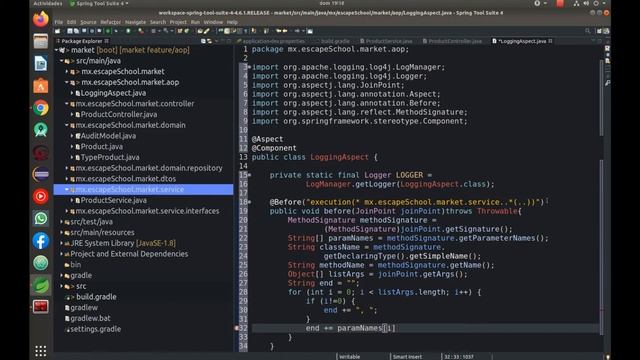Expand the mx.escapeSchool.market.dtos package
Screen dimensions: 640x360
coord(67,179)
